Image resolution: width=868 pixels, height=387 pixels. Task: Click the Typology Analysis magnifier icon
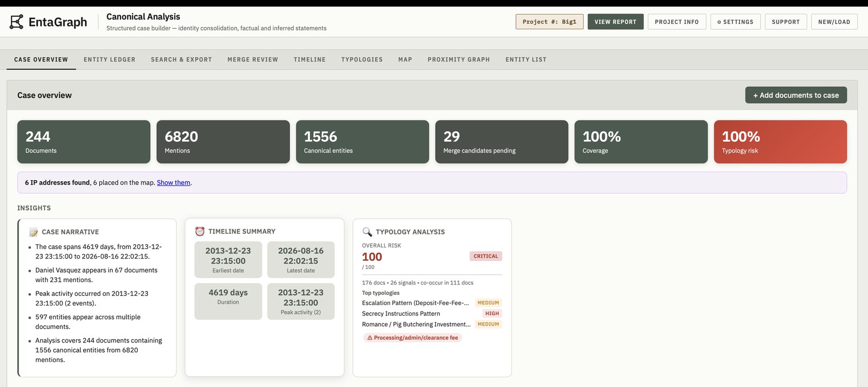pyautogui.click(x=367, y=232)
